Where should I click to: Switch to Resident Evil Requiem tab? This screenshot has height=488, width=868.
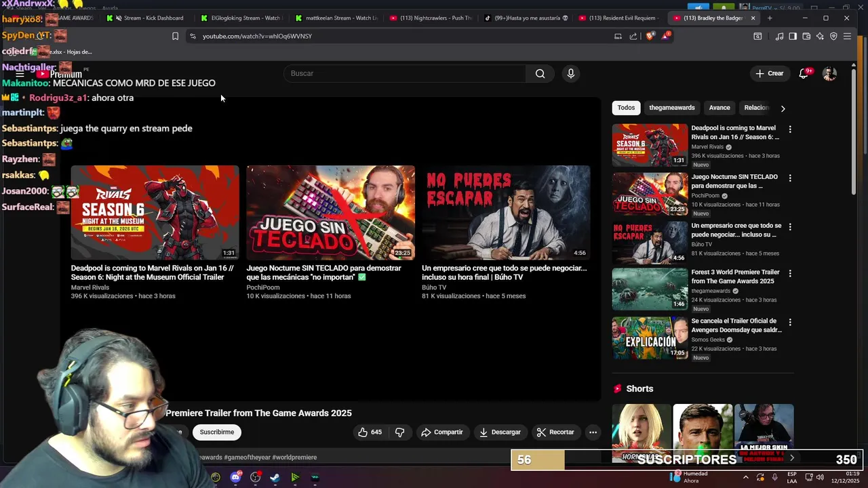tap(620, 18)
